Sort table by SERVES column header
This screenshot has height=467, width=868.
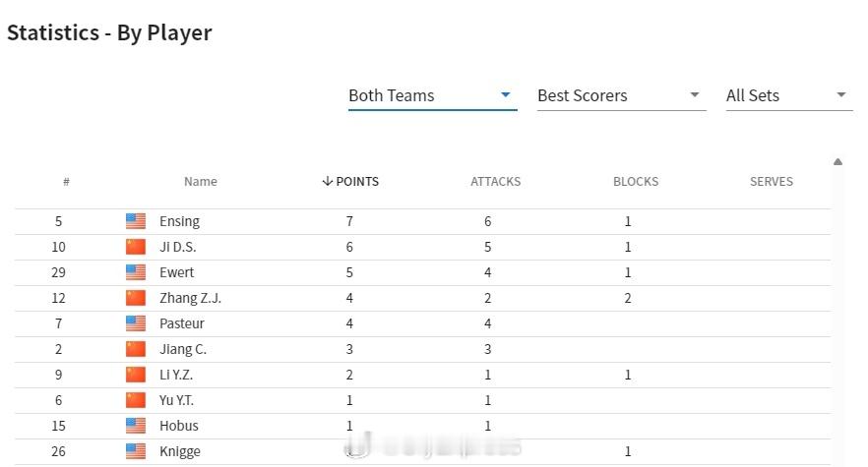pos(772,182)
